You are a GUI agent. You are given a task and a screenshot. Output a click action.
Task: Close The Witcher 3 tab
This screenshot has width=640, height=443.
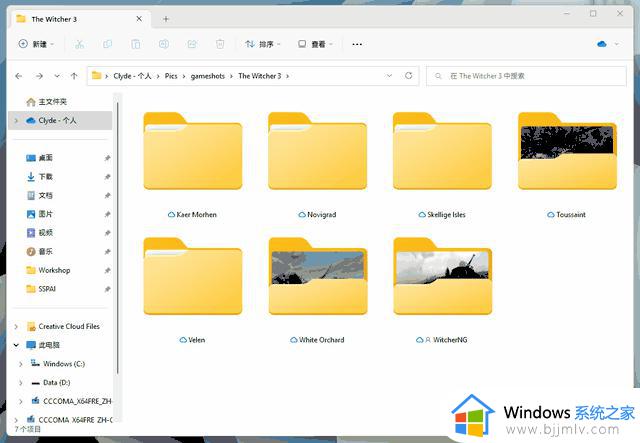coord(139,19)
